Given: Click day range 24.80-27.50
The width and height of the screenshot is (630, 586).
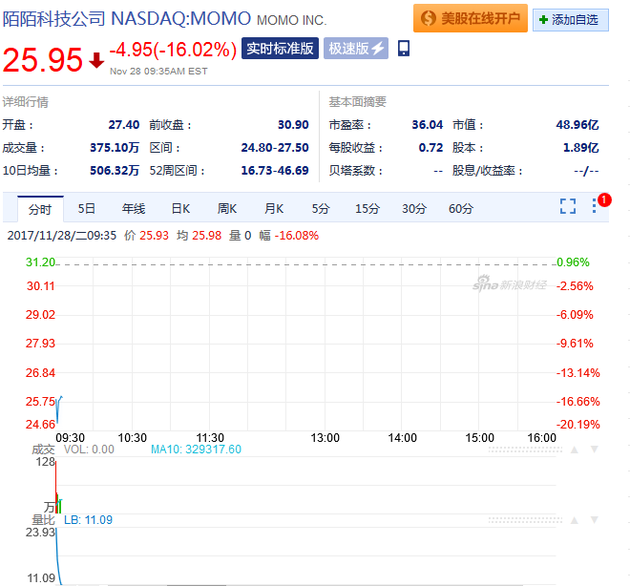Looking at the screenshot, I should pos(275,148).
